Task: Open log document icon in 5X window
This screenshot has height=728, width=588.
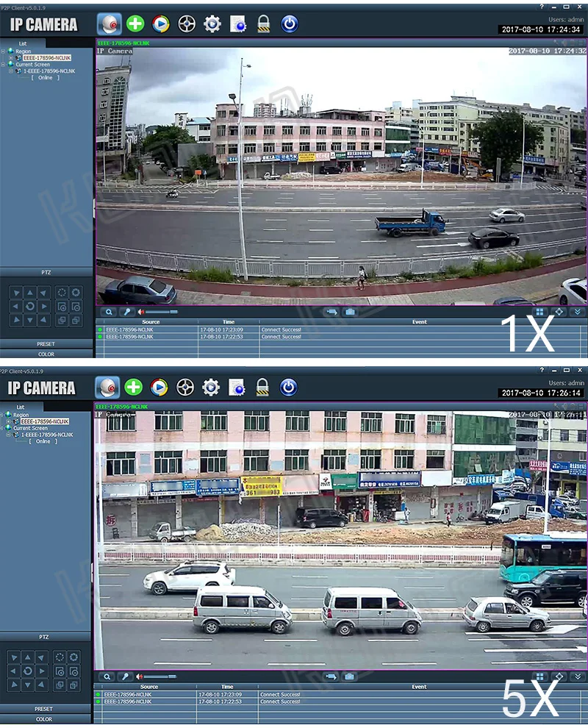Action: (237, 388)
